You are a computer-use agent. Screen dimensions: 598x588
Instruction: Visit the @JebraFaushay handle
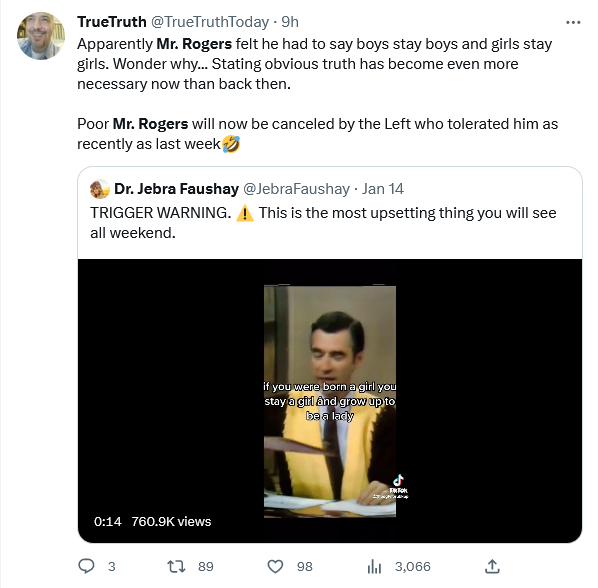pyautogui.click(x=296, y=189)
